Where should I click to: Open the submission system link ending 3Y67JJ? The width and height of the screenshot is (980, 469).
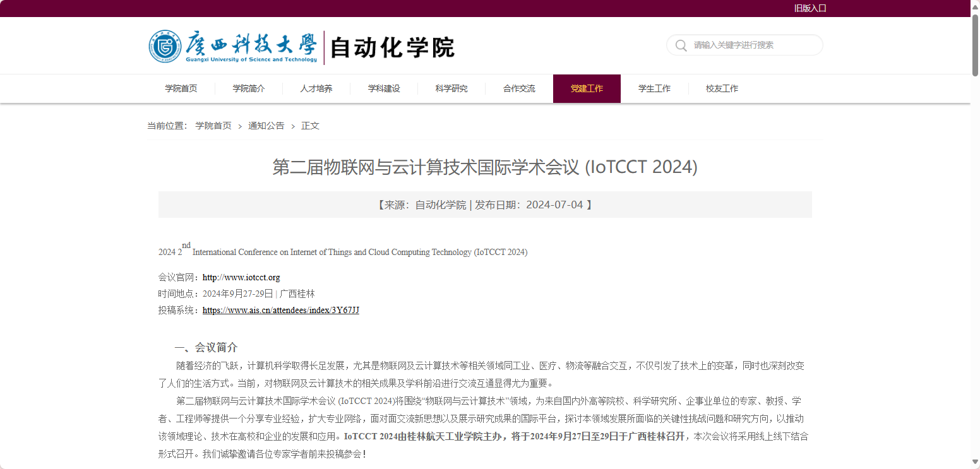[x=280, y=310]
